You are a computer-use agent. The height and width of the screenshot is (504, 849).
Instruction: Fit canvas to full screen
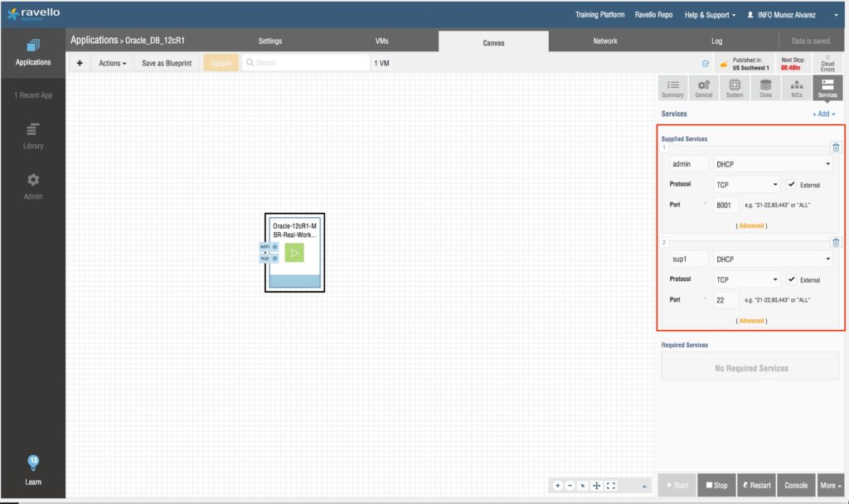(611, 485)
